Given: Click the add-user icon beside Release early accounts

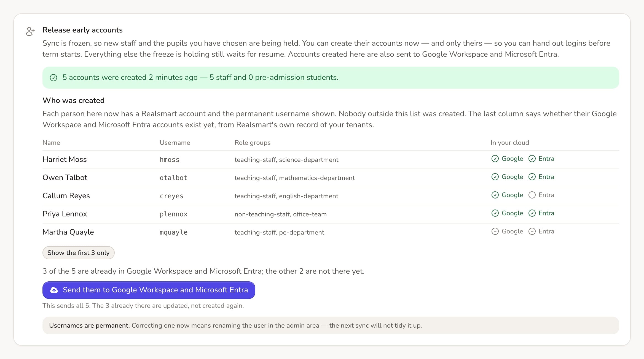Looking at the screenshot, I should coord(30,31).
